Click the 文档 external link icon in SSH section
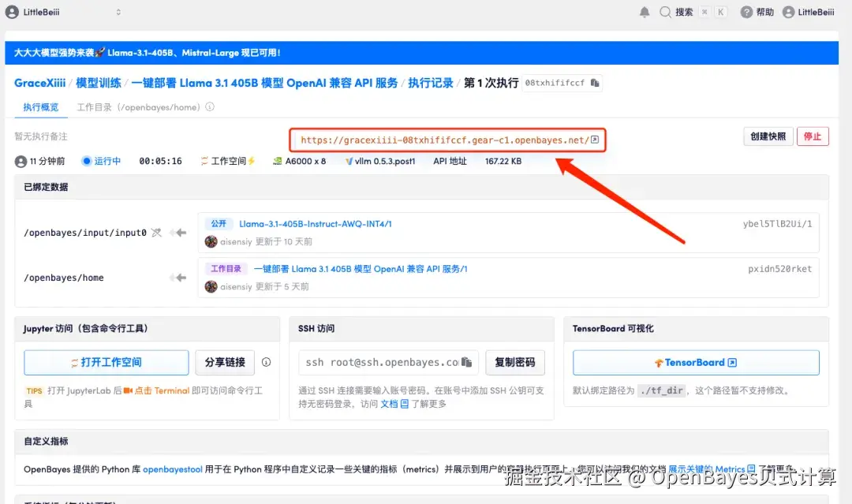The width and height of the screenshot is (852, 504). tap(404, 404)
